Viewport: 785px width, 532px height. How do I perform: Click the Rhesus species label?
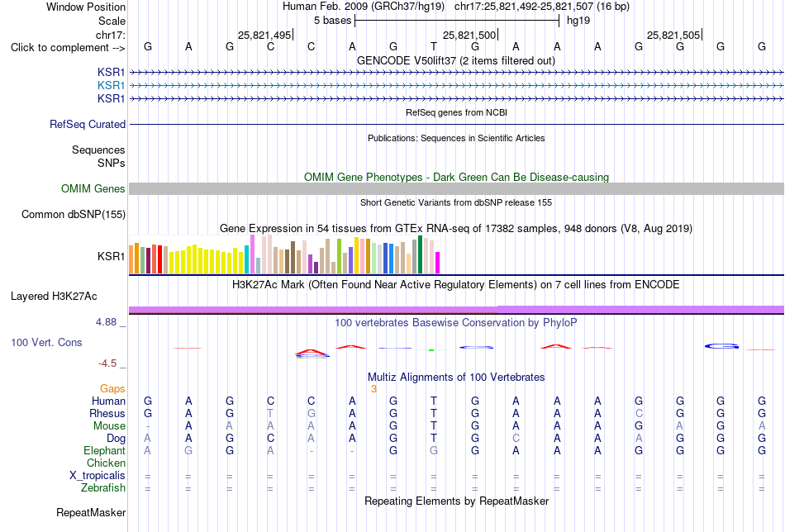click(107, 414)
